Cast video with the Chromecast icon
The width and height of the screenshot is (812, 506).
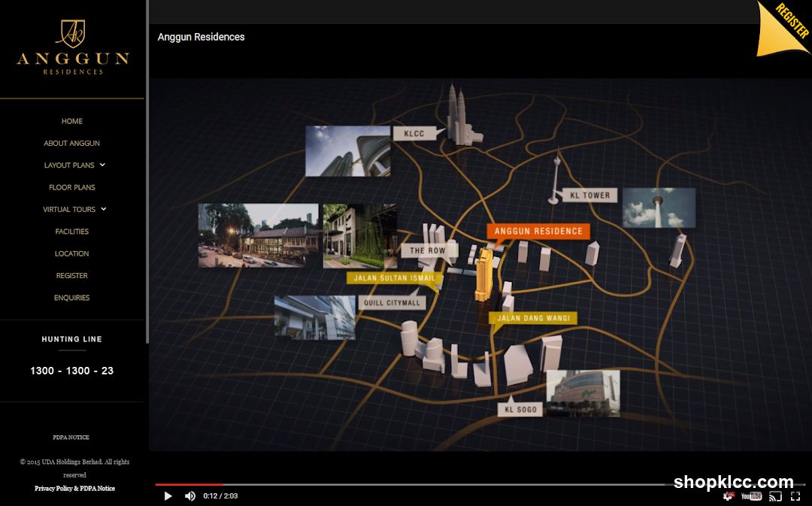coord(775,496)
